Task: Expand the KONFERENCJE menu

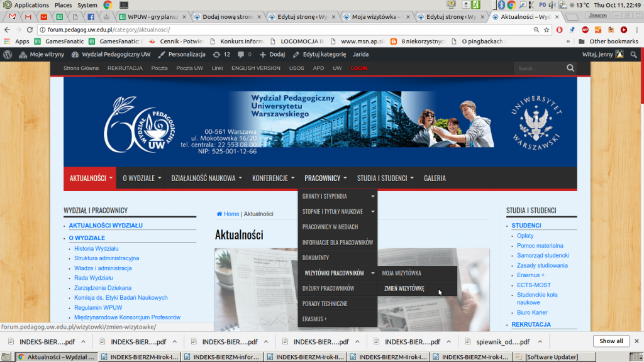Action: click(x=273, y=178)
